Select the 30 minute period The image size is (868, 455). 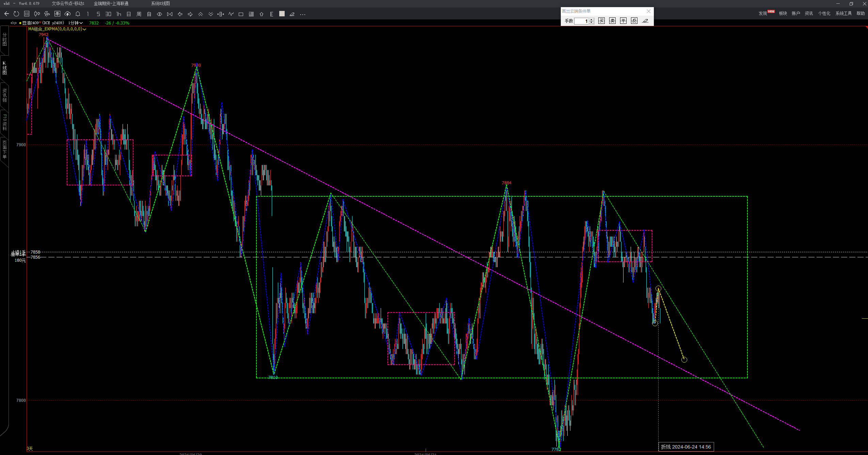108,14
